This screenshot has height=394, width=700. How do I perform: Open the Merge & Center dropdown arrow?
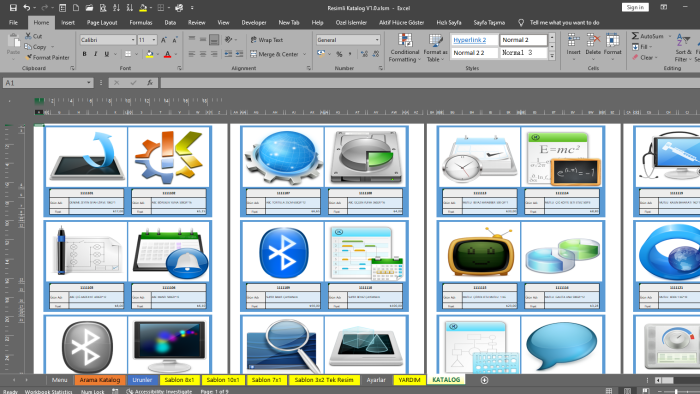coord(304,54)
